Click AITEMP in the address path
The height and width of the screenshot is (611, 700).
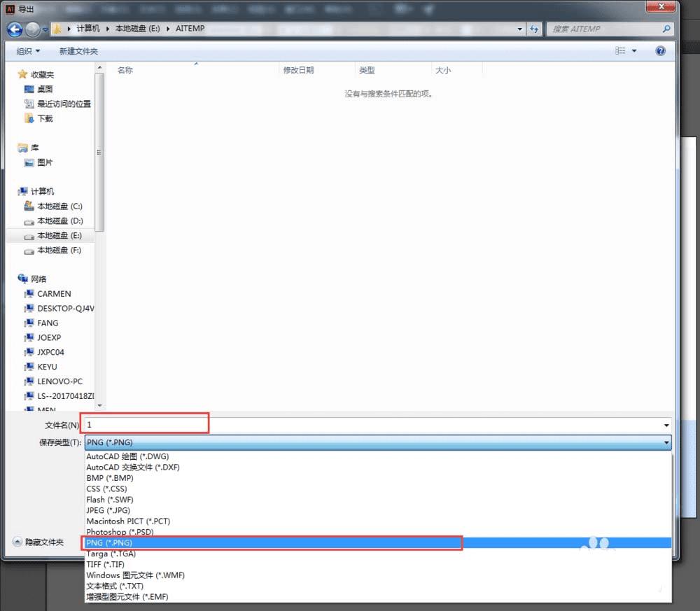point(190,29)
